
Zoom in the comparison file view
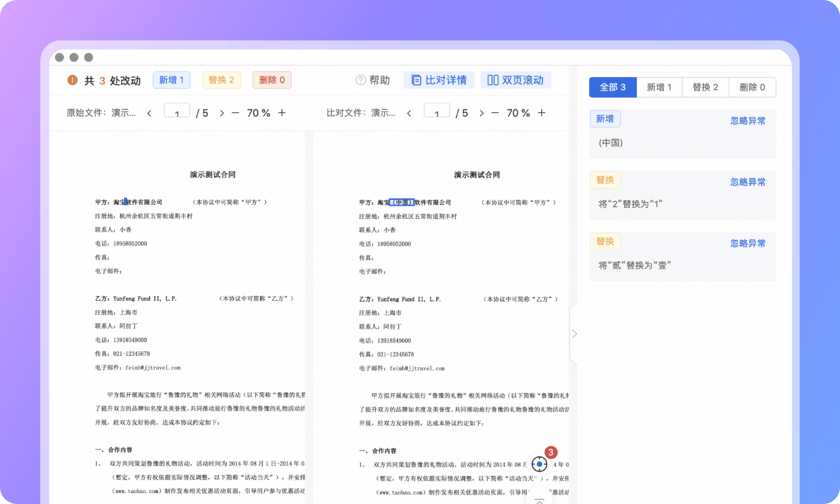click(542, 113)
